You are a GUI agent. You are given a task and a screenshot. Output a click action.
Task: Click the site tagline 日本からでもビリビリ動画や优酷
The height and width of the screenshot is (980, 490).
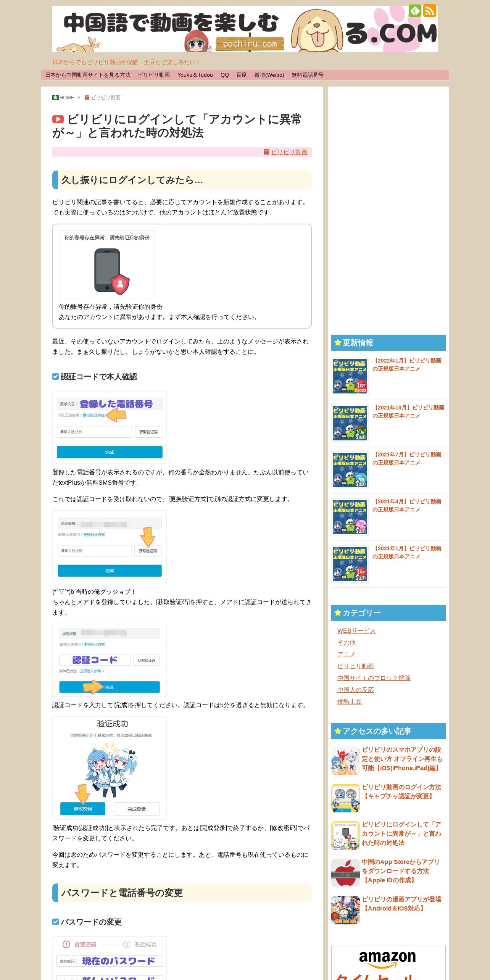[x=126, y=62]
